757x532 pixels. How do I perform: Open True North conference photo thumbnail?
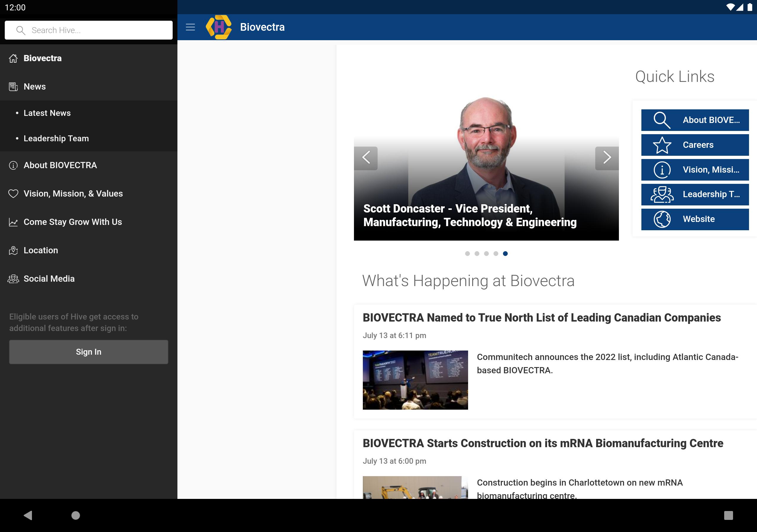tap(415, 380)
